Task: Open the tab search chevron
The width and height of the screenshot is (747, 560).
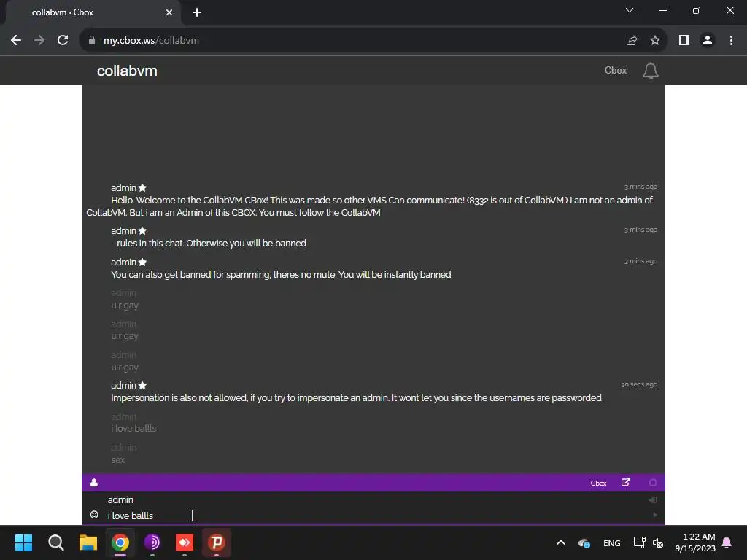Action: tap(630, 10)
